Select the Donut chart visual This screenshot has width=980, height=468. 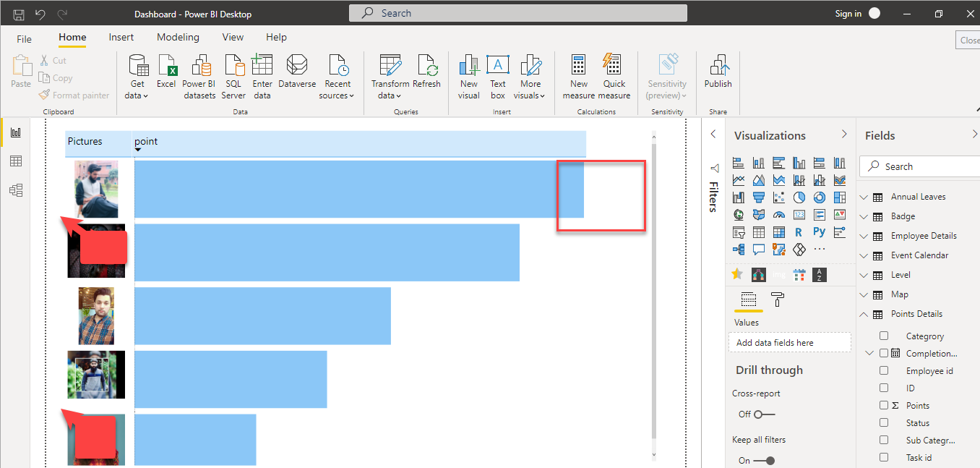coord(820,197)
